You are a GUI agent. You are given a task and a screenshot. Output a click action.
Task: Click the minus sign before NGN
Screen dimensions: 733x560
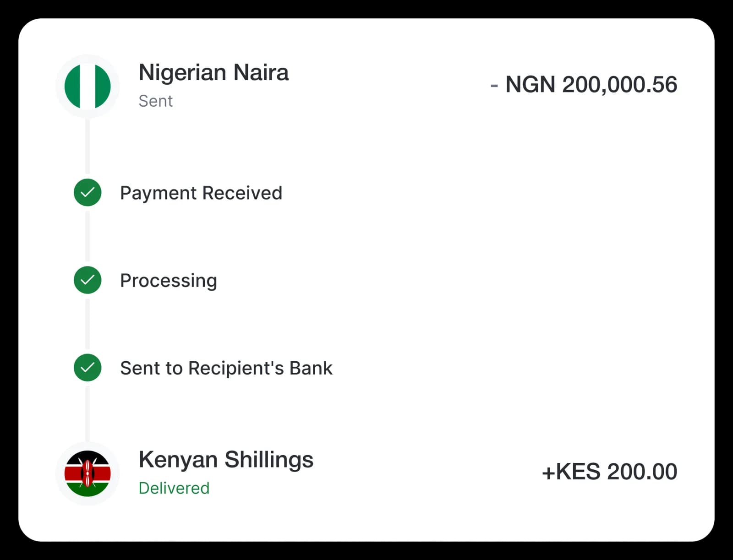coord(494,85)
